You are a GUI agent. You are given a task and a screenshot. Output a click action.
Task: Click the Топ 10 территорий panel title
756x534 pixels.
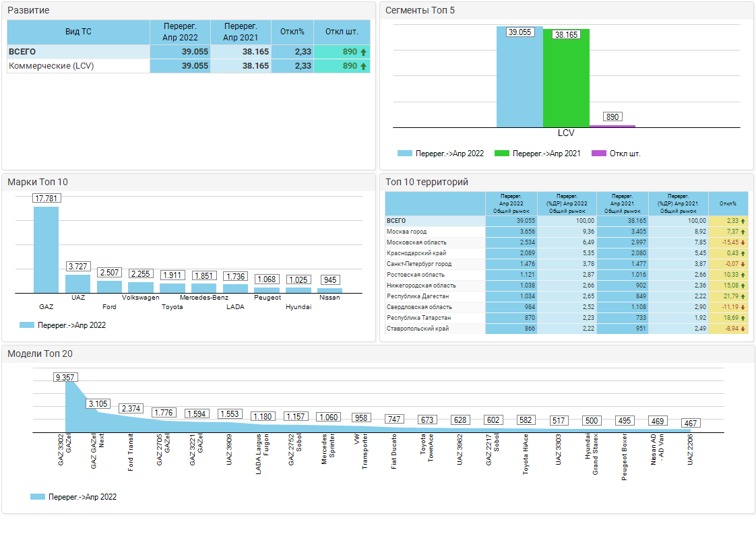[427, 182]
